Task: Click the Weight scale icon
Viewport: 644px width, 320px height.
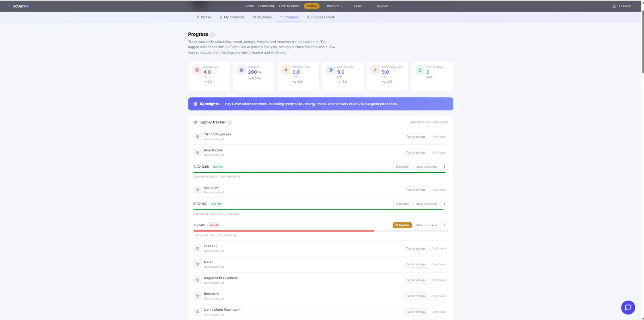Action: [x=242, y=70]
